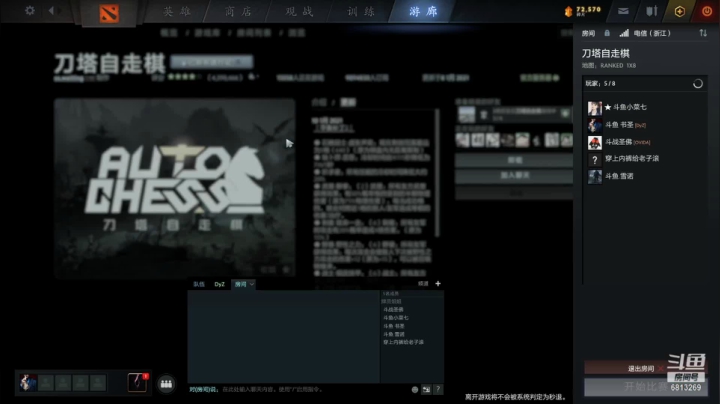Viewport: 720px width, 404px height.
Task: Select 斗鱼小菜七 in chat member list
Action: tap(396, 318)
